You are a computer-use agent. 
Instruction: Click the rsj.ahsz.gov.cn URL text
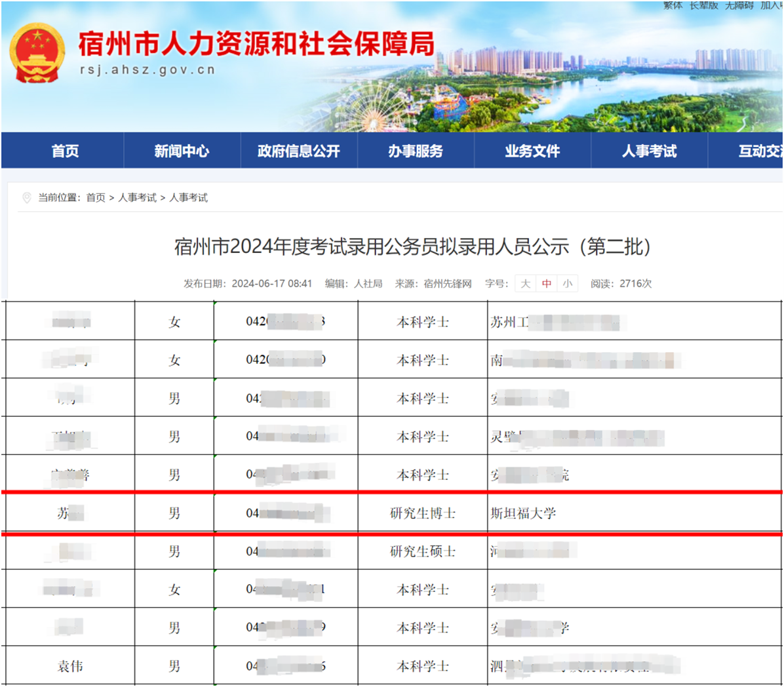pyautogui.click(x=147, y=70)
